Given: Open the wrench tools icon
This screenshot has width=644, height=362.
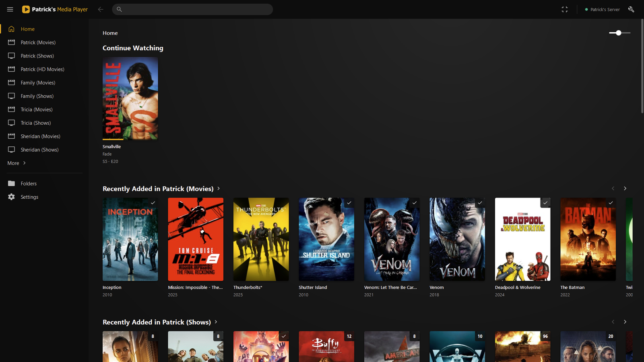Looking at the screenshot, I should click(x=631, y=9).
